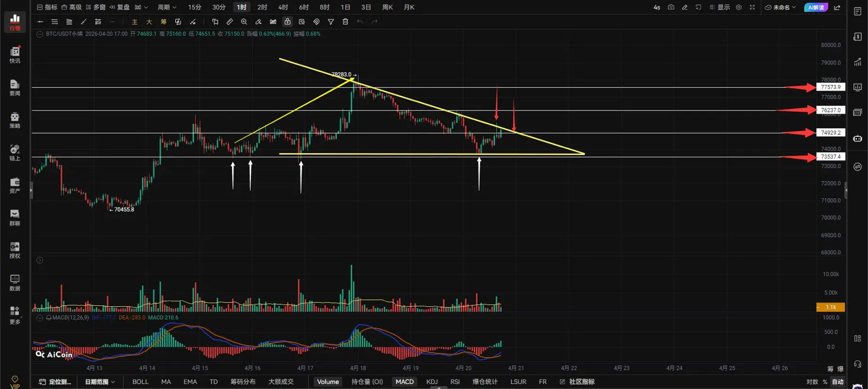Click the share export icon
Image resolution: width=868 pixels, height=389 pixels.
[x=837, y=7]
